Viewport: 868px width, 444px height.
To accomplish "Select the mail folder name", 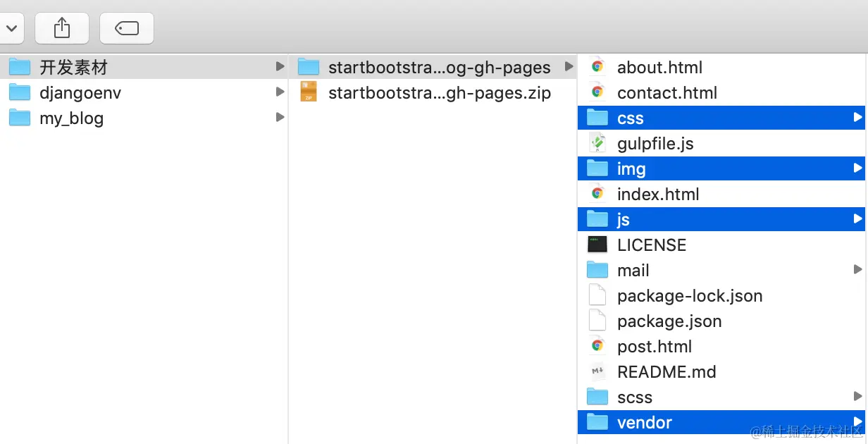I will [x=633, y=271].
